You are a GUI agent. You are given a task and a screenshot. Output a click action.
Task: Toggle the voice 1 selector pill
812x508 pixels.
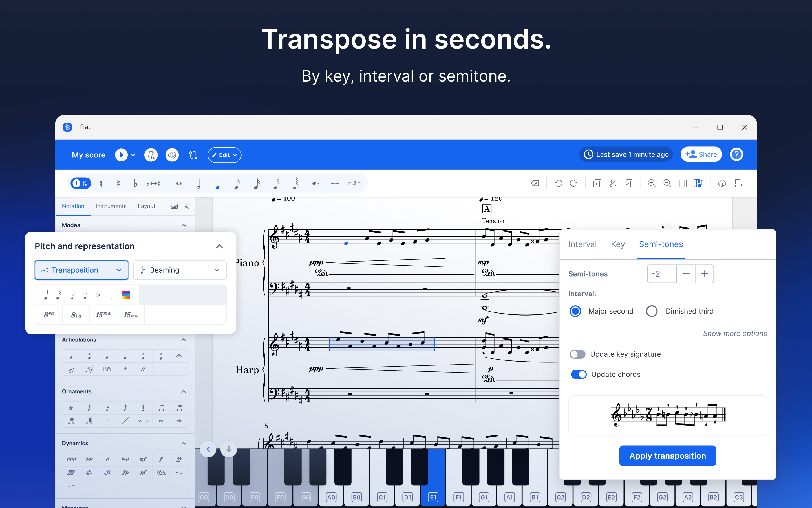[81, 183]
